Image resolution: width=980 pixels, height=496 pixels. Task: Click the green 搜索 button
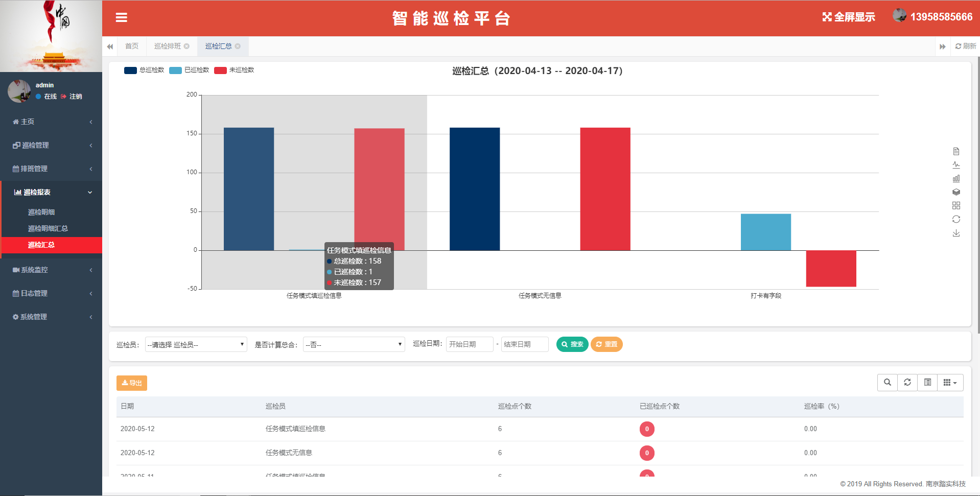pyautogui.click(x=572, y=344)
